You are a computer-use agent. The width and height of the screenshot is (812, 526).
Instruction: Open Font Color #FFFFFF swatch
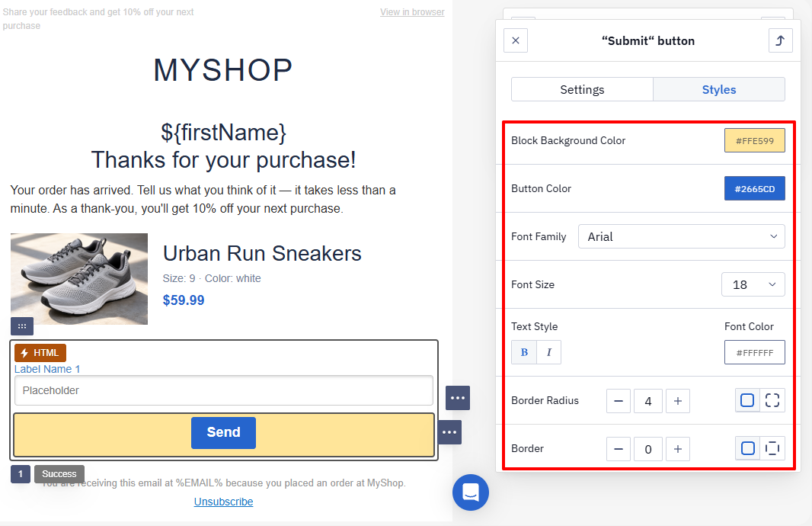[x=755, y=352]
